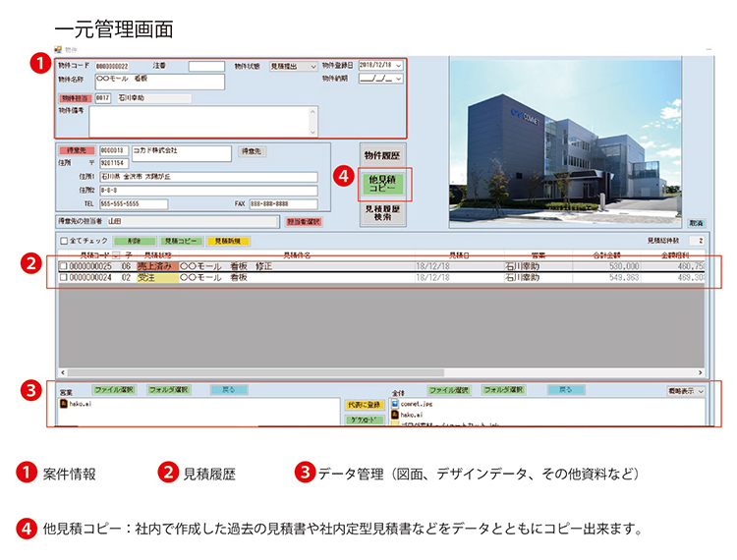Check the row for estimate 0000000024

[x=64, y=278]
